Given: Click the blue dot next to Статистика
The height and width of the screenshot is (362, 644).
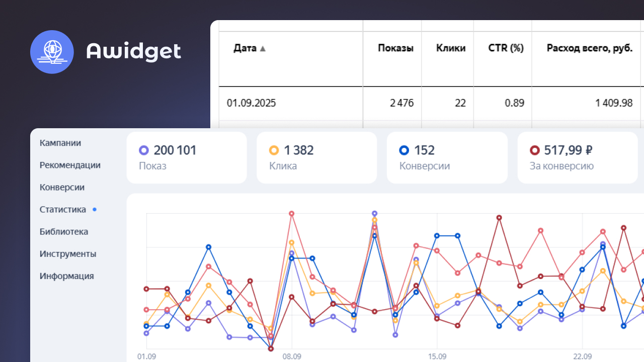Looking at the screenshot, I should [x=95, y=210].
